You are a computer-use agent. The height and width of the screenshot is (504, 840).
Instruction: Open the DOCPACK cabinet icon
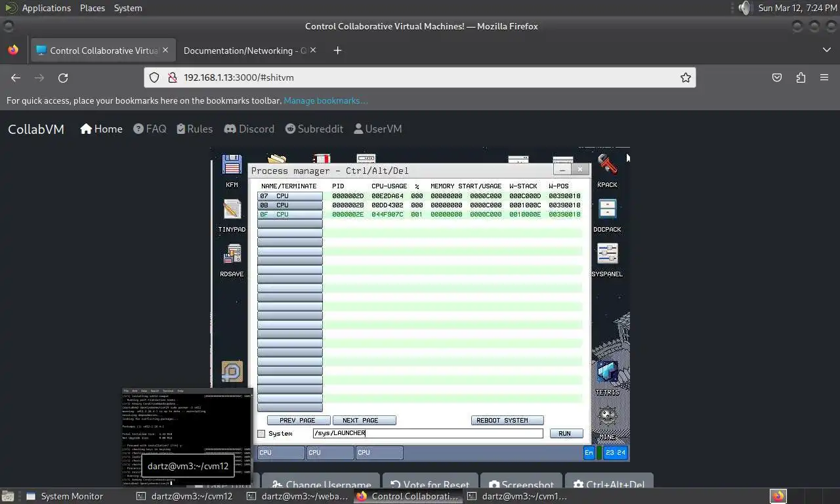point(607,210)
